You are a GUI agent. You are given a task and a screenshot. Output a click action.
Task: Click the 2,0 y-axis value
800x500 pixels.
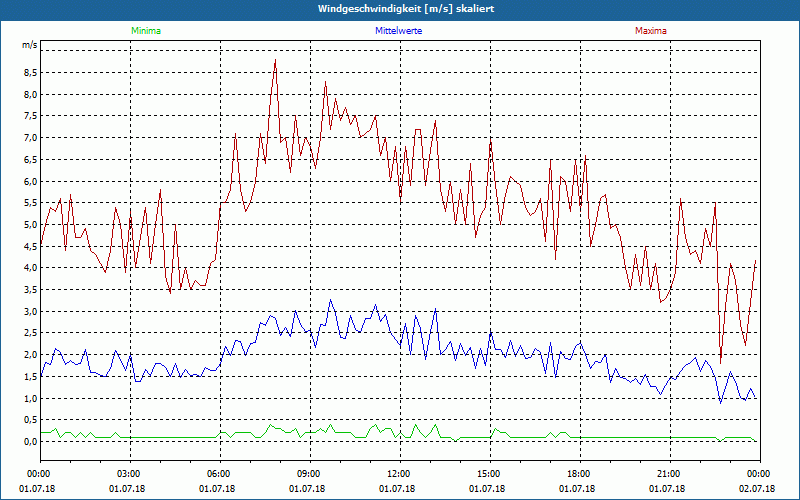(31, 355)
